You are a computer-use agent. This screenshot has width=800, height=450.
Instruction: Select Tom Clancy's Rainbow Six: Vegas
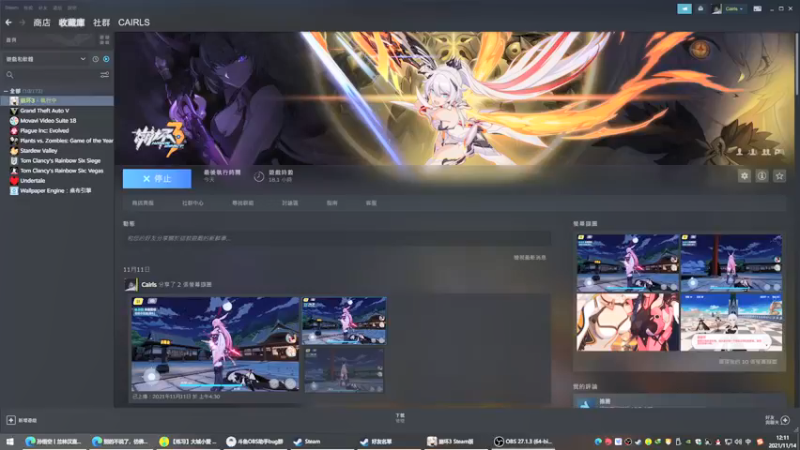tap(61, 171)
